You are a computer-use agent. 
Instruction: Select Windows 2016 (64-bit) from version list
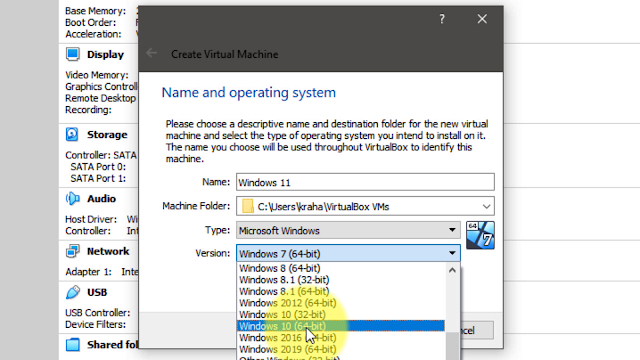click(x=341, y=338)
